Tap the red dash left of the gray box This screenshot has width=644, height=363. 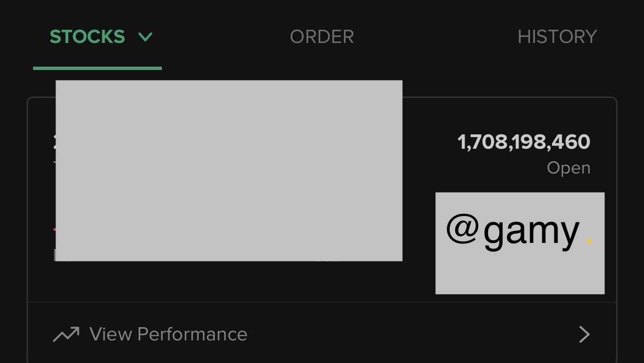(54, 229)
